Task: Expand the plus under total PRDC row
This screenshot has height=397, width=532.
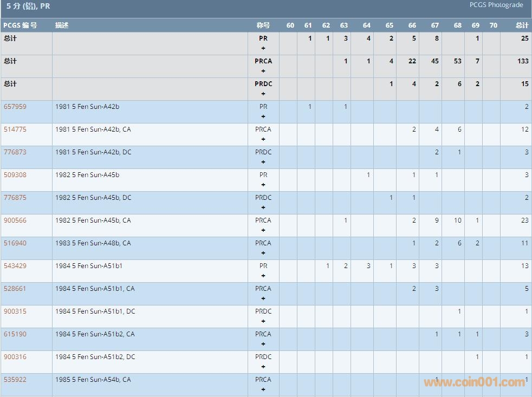Action: [263, 94]
